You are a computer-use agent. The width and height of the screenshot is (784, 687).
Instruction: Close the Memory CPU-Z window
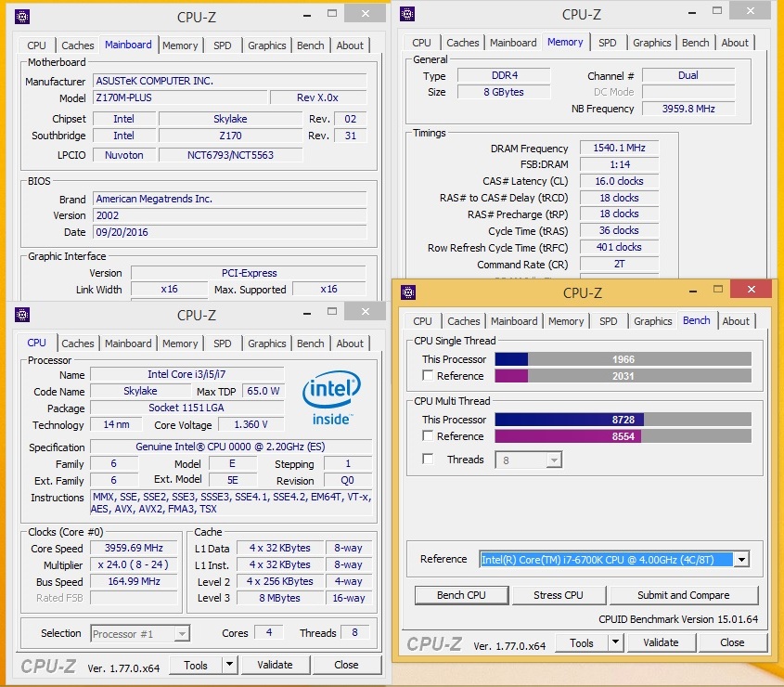(751, 10)
